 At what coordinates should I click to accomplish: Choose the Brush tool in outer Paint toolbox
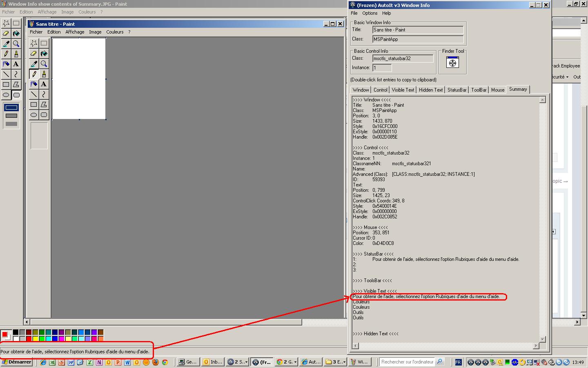16,54
